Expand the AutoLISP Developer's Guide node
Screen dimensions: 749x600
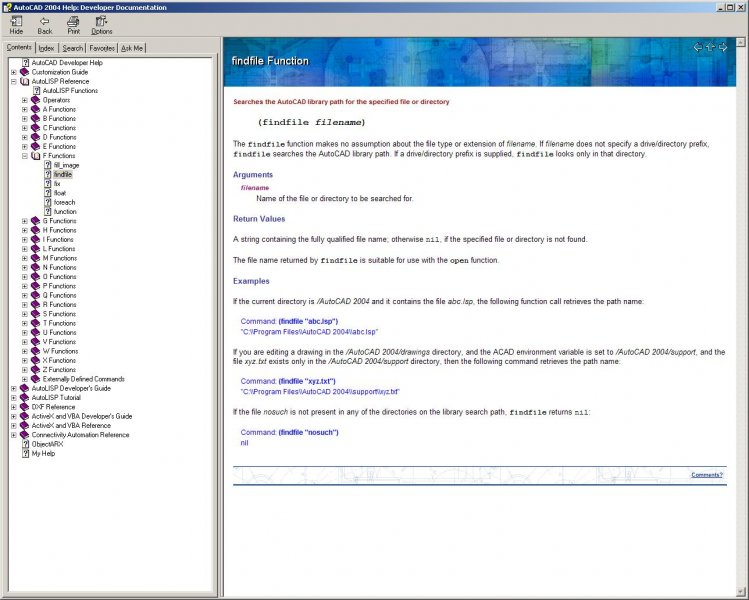(x=13, y=388)
